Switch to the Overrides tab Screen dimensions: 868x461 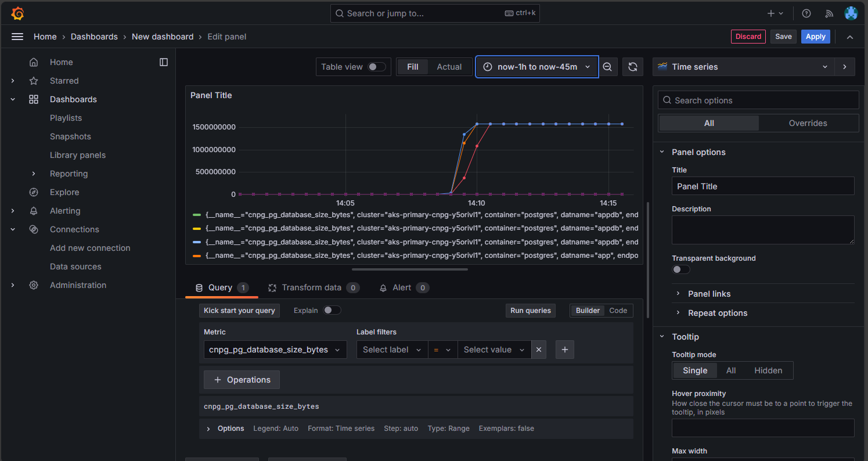pos(808,123)
